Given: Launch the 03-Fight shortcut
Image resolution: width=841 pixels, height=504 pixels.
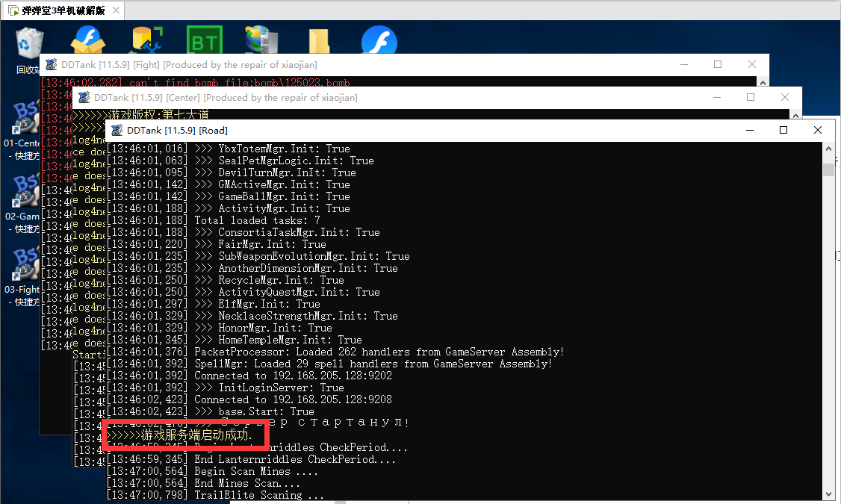Looking at the screenshot, I should (24, 266).
